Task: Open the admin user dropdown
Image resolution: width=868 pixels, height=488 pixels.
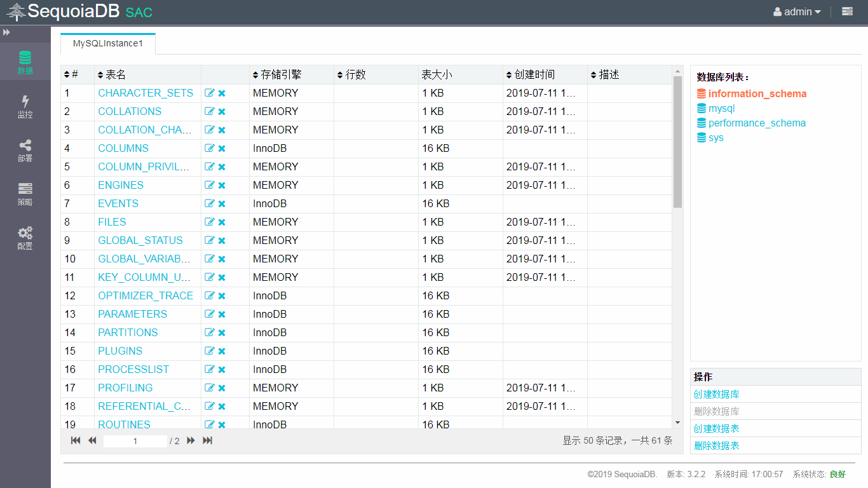Action: (x=797, y=11)
